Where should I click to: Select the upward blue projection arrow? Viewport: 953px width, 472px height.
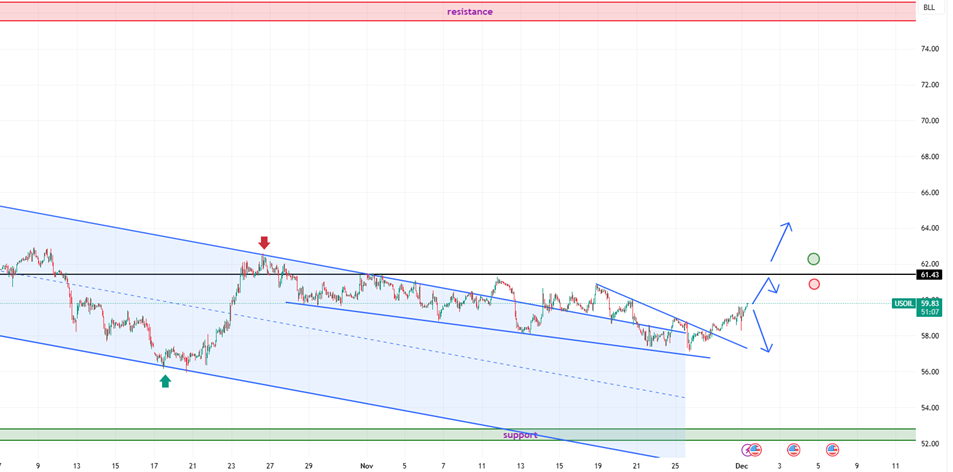point(781,238)
